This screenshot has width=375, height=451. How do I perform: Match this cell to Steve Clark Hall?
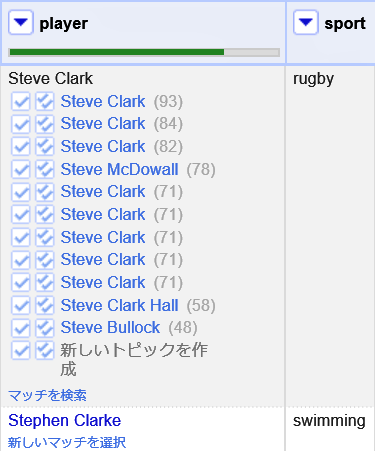21,305
